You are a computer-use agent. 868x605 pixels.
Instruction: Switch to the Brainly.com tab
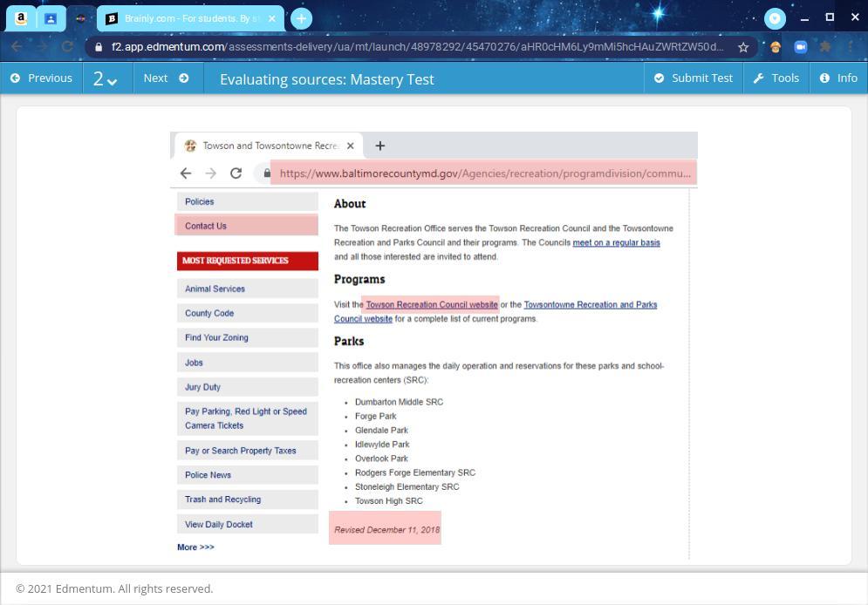[190, 18]
